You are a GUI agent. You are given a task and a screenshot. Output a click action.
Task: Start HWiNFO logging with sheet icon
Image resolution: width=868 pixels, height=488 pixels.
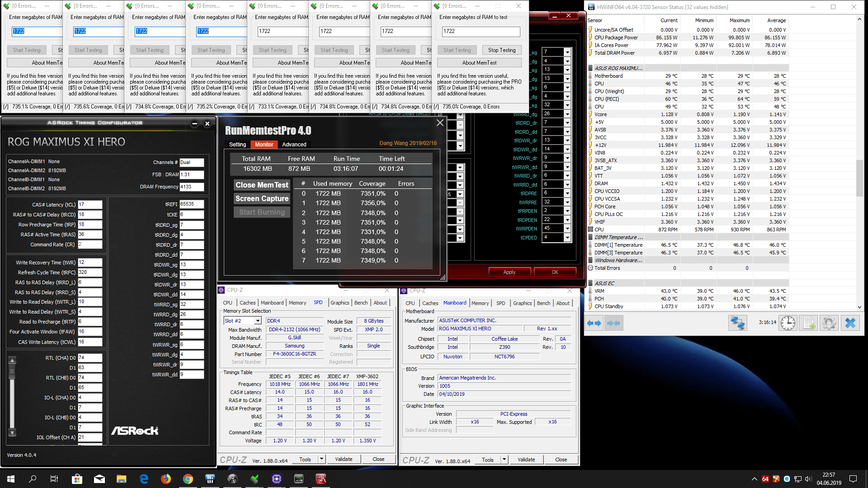[x=808, y=323]
